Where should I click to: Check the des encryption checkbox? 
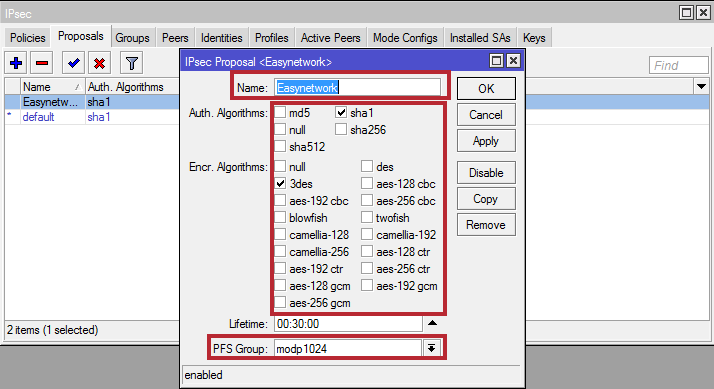tap(367, 167)
